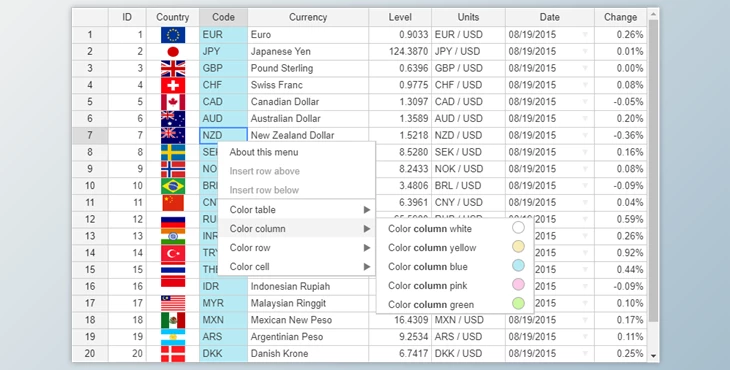Viewport: 730px width, 370px height.
Task: Click the United Kingdom flag in row 3
Action: [x=173, y=68]
